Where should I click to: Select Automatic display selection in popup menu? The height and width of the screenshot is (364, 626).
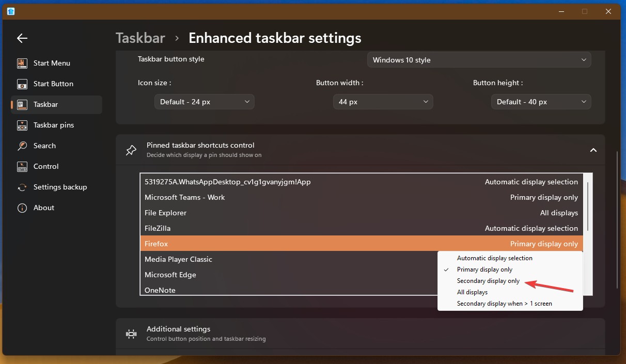494,258
